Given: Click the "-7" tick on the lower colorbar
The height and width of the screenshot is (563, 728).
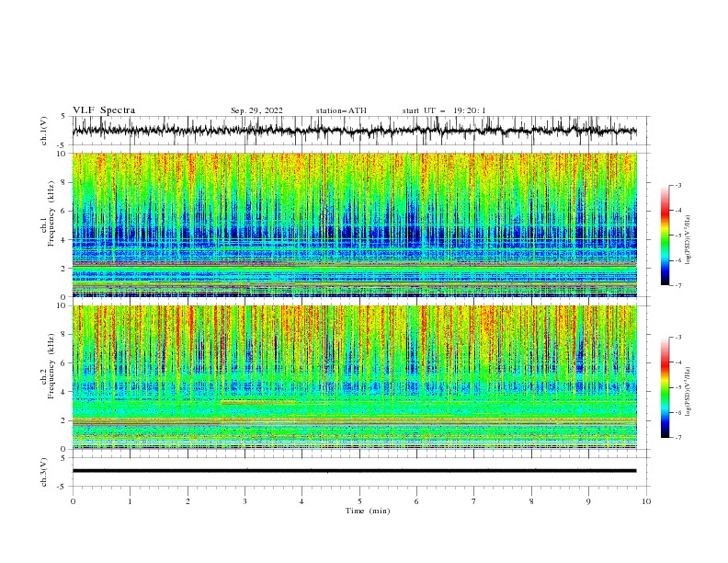Looking at the screenshot, I should click(x=677, y=437).
